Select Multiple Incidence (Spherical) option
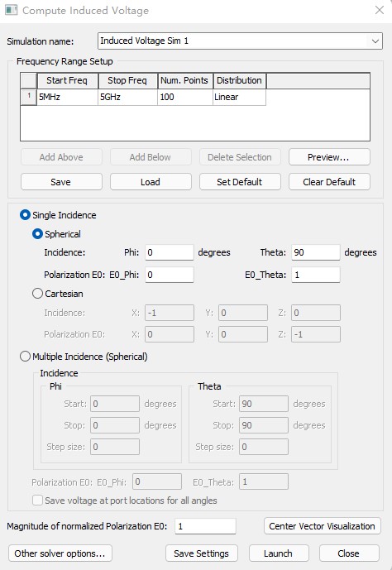Image resolution: width=392 pixels, height=570 pixels. click(x=25, y=357)
